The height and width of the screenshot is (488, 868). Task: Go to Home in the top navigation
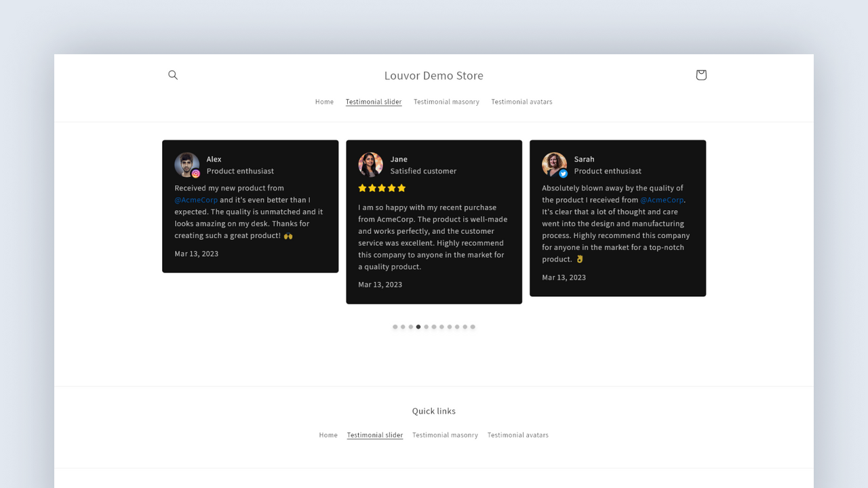point(324,102)
